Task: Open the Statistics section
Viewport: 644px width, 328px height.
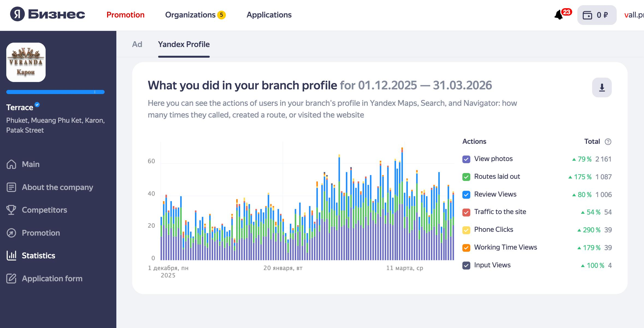Action: point(39,256)
